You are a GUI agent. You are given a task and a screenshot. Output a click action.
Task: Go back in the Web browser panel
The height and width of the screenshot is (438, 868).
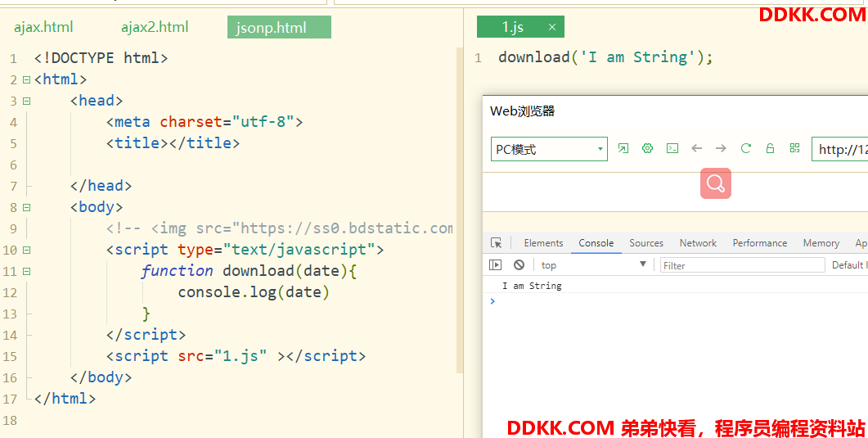[x=696, y=148]
